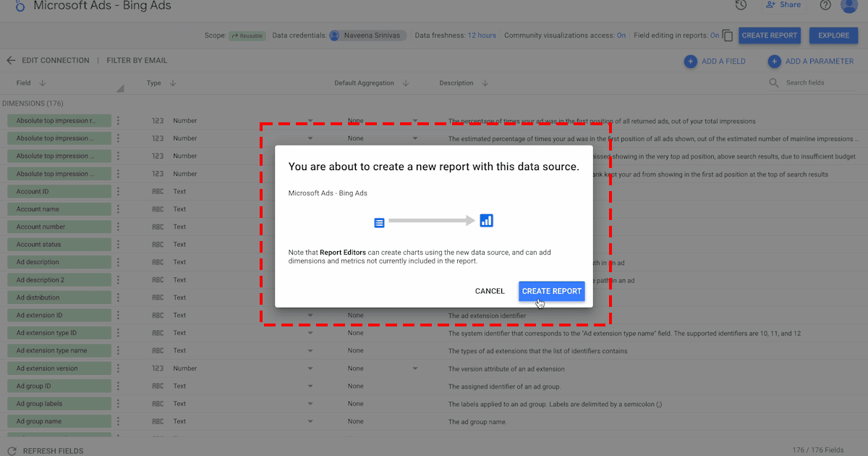Open type dropdown for Ad group ID
The image size is (868, 456).
(310, 386)
